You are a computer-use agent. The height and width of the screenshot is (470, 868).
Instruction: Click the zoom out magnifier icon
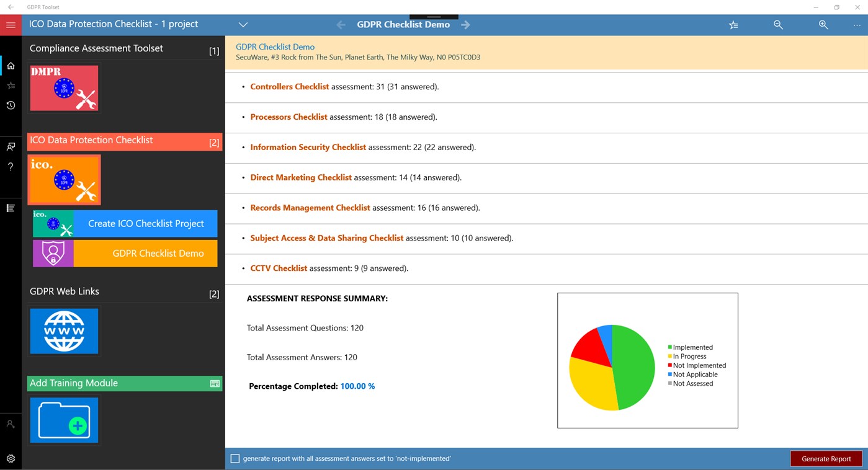tap(778, 25)
